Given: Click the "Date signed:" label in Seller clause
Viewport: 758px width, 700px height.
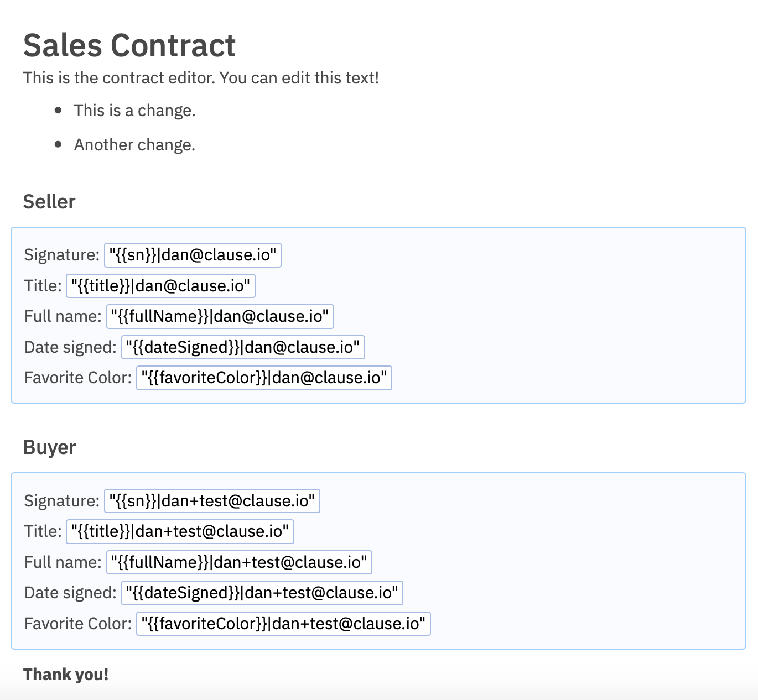Looking at the screenshot, I should point(70,347).
